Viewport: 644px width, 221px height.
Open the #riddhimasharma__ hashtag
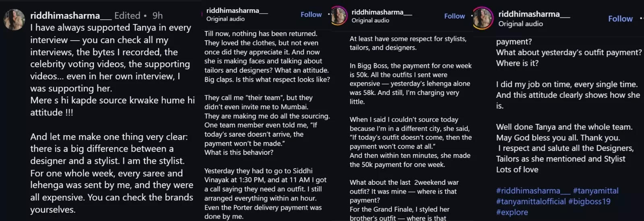(533, 191)
